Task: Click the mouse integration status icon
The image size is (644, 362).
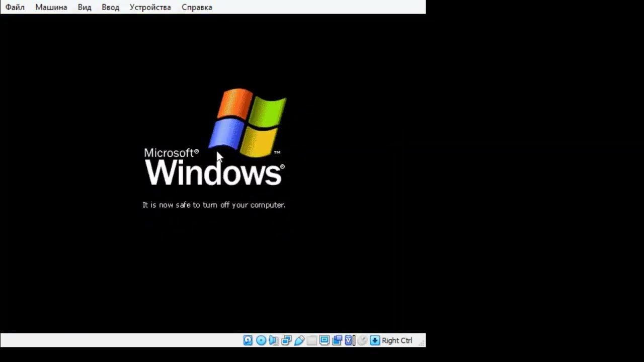Action: click(362, 340)
